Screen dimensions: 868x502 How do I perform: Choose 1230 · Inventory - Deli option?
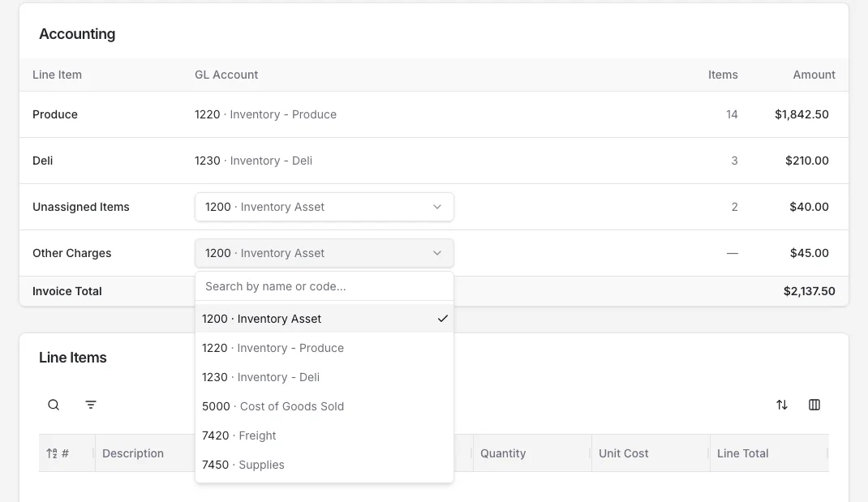click(324, 377)
